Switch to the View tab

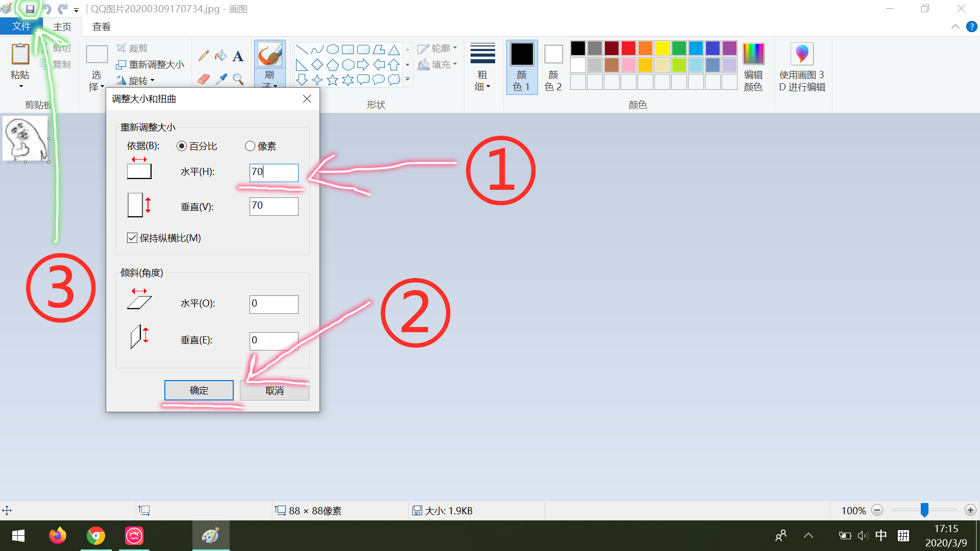(101, 27)
